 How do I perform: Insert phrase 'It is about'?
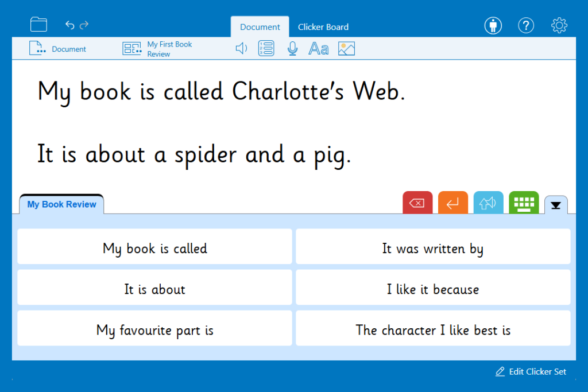[154, 287]
